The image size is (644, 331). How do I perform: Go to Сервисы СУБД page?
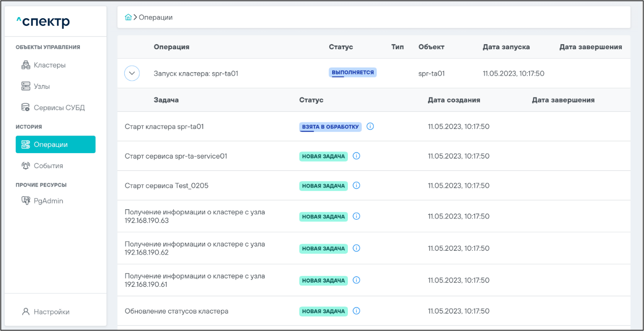pyautogui.click(x=59, y=108)
